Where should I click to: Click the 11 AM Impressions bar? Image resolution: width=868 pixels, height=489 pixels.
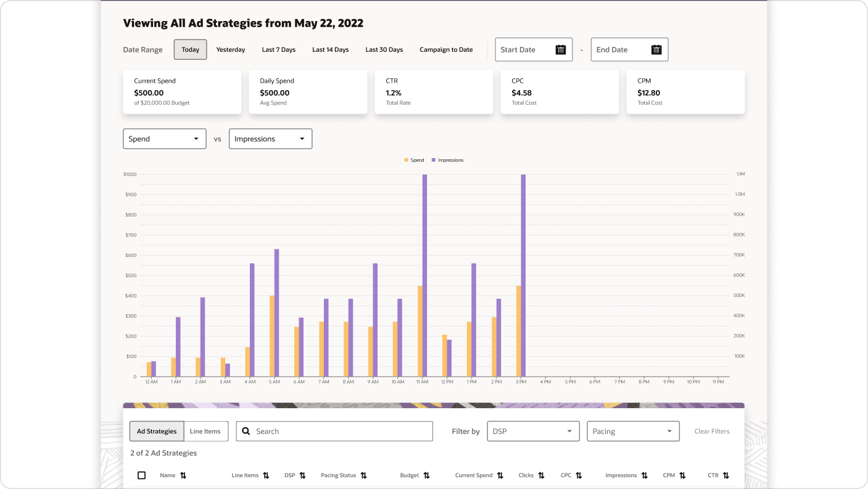[424, 275]
